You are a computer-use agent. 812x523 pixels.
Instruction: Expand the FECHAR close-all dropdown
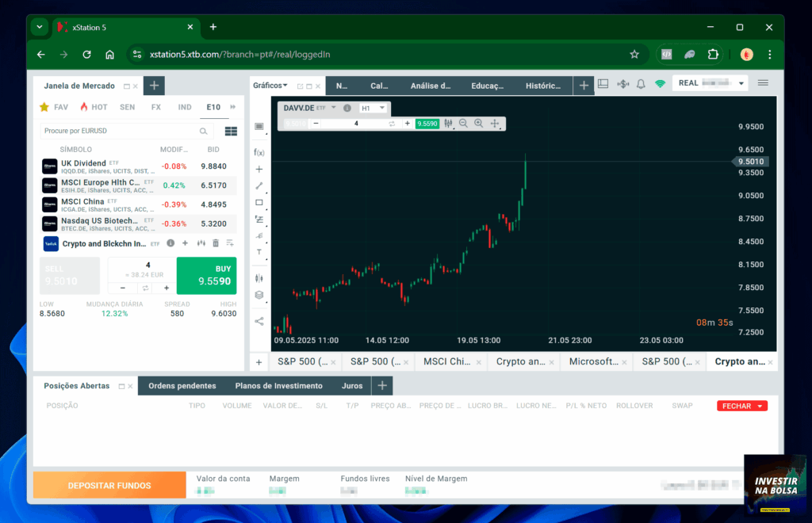[x=760, y=406]
